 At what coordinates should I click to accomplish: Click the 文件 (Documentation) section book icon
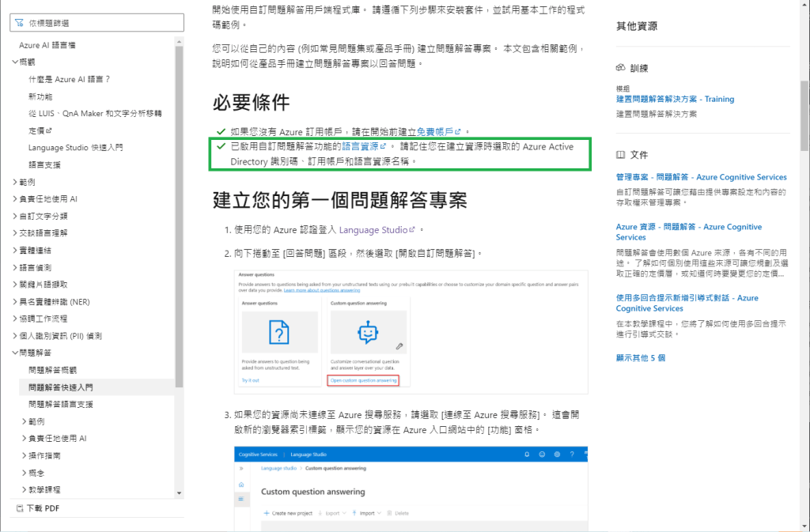pos(621,155)
